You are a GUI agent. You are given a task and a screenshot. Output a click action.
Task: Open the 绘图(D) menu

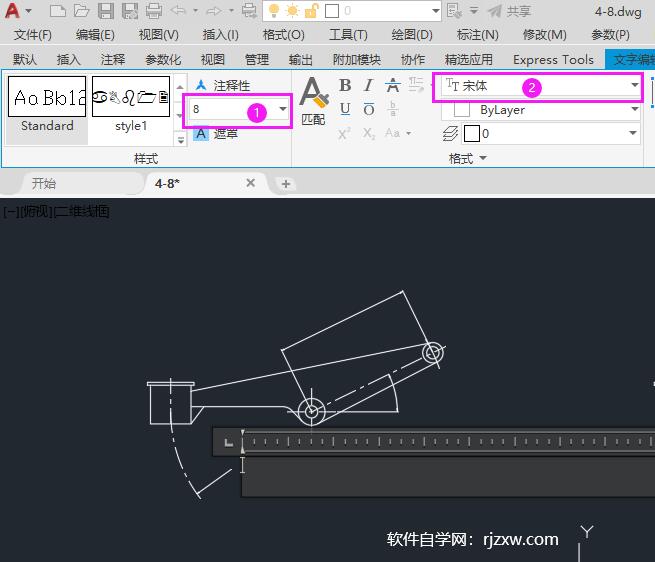click(412, 35)
